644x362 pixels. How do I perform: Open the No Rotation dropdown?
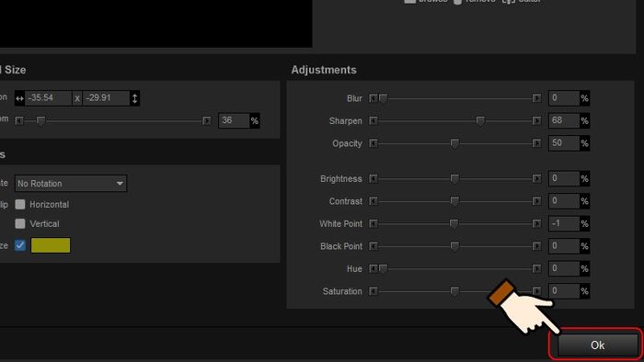click(x=71, y=183)
